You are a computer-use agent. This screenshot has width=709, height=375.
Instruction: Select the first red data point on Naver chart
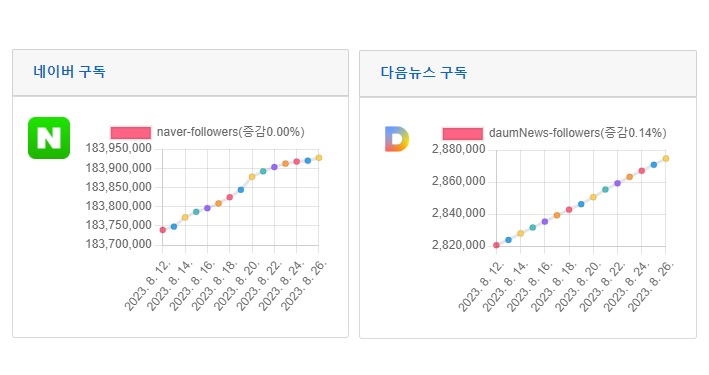point(163,230)
